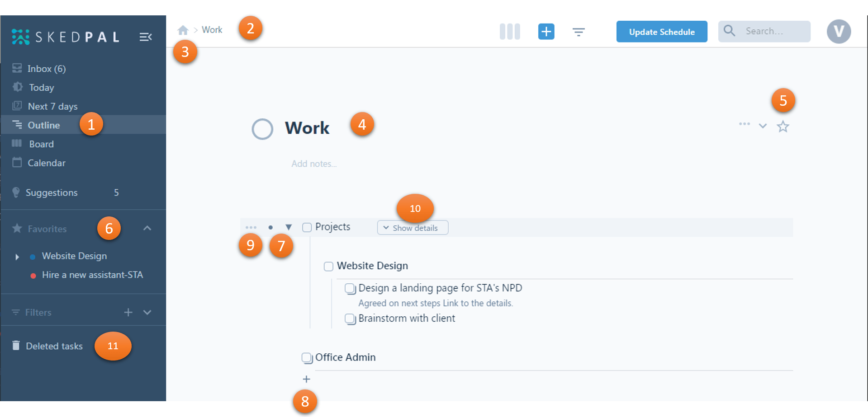Image resolution: width=868 pixels, height=417 pixels.
Task: Tick the Website Design checkbox
Action: point(328,267)
